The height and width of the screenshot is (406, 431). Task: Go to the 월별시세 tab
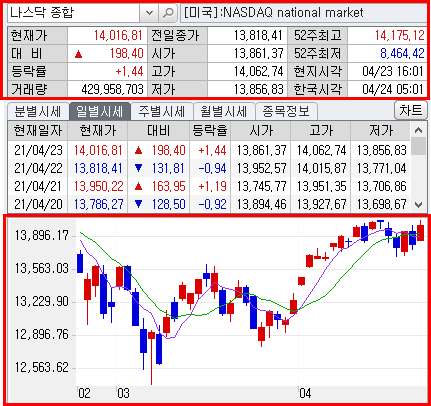[224, 111]
